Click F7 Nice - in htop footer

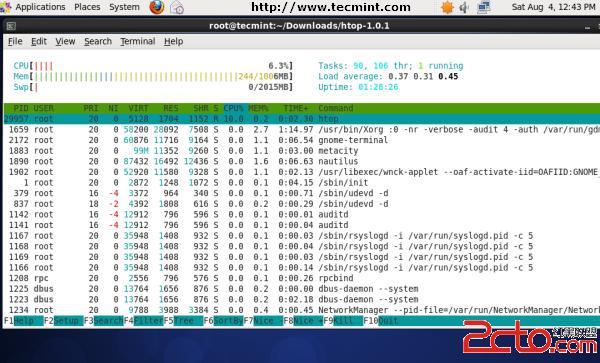(264, 321)
